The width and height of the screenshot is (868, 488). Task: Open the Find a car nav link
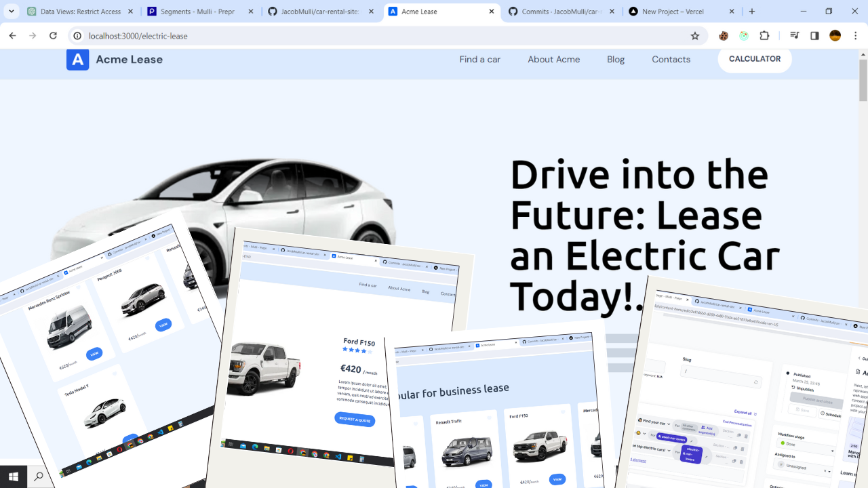coord(480,60)
